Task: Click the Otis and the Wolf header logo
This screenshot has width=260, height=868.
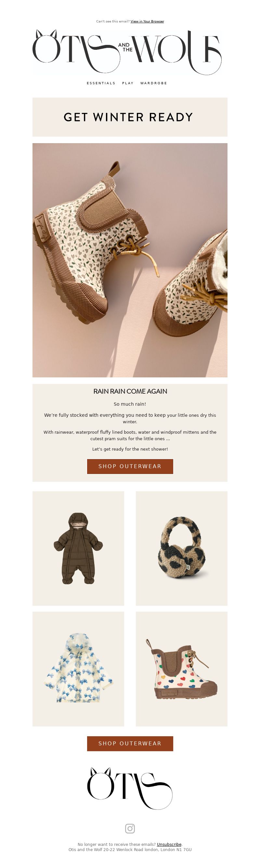Action: click(x=127, y=52)
